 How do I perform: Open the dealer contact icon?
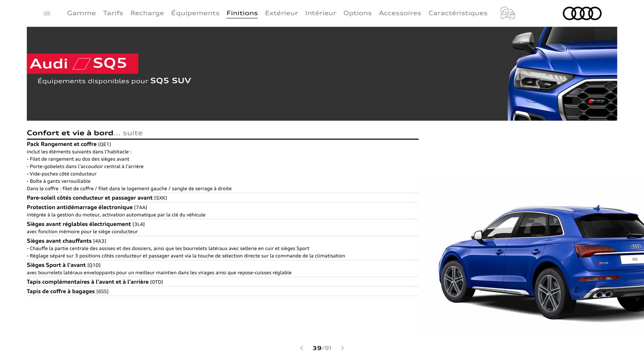[508, 13]
